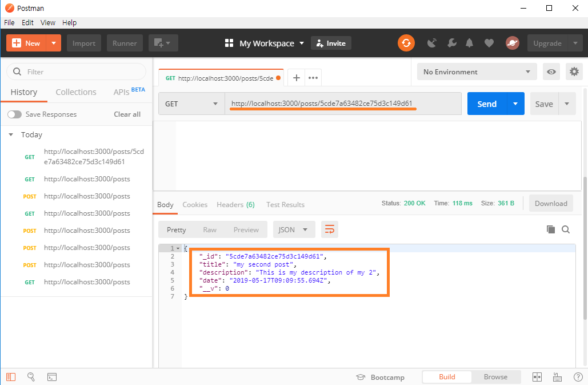Collapse the Today history group

click(x=11, y=134)
